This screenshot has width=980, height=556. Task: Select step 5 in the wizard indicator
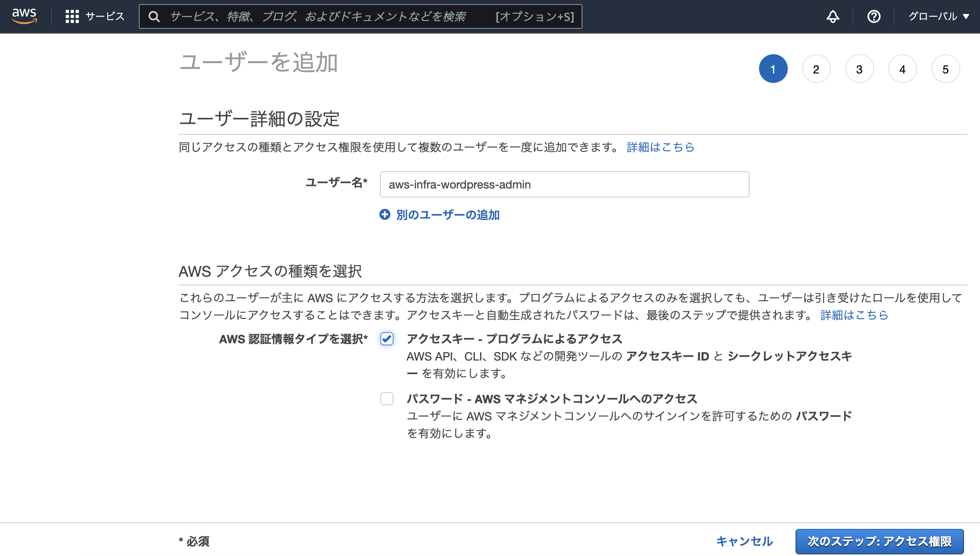(x=945, y=69)
